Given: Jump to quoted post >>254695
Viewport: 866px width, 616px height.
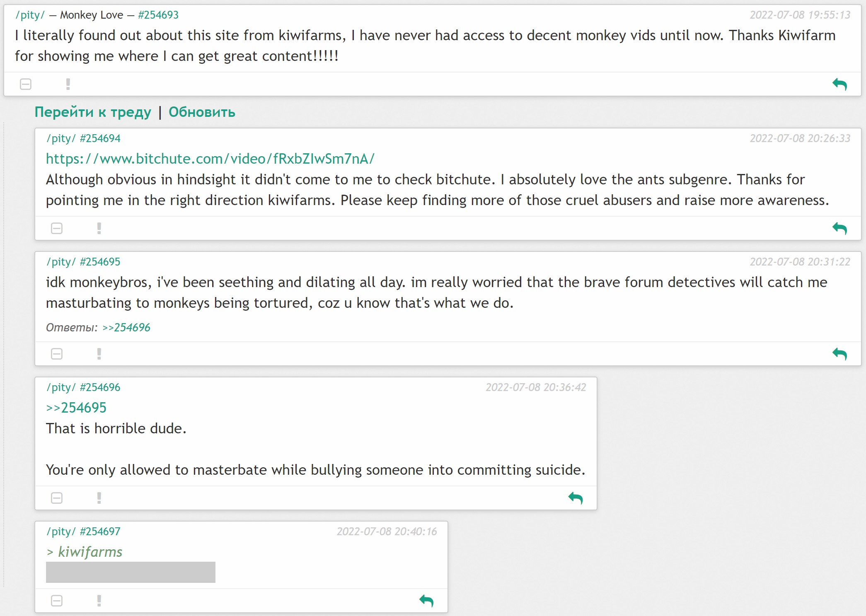Looking at the screenshot, I should click(76, 408).
